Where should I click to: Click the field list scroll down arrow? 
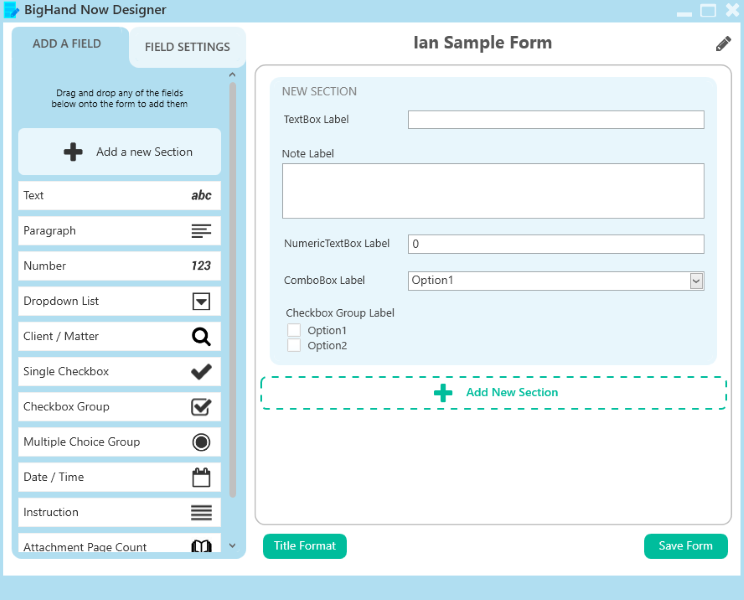tap(232, 545)
